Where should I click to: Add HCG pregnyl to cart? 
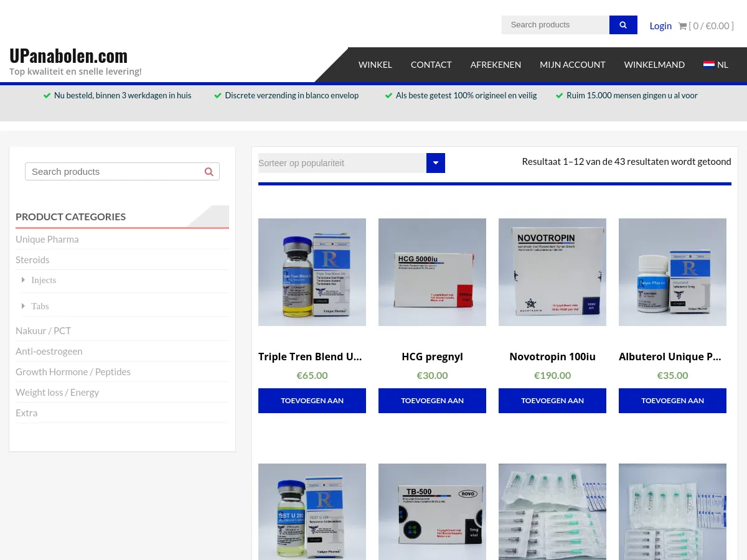click(x=432, y=401)
